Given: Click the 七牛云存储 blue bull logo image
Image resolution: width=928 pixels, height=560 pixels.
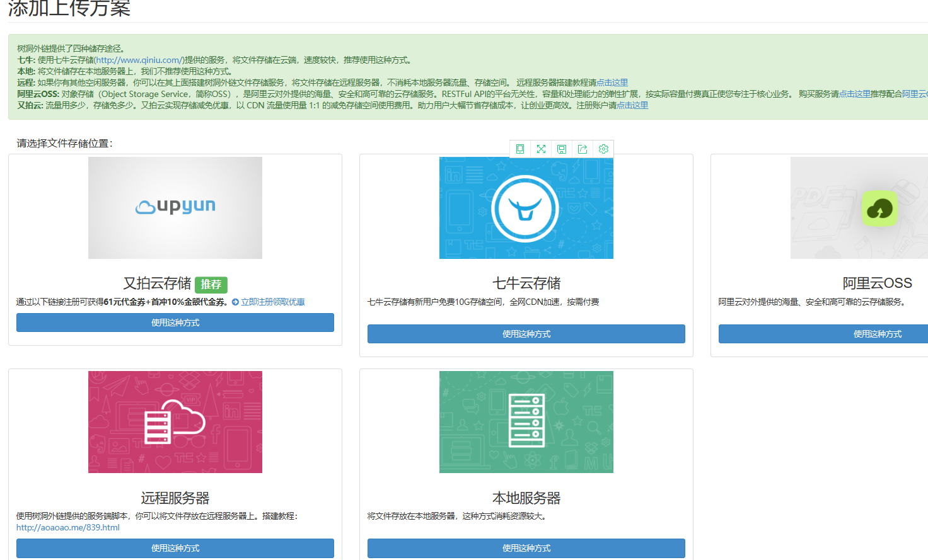Looking at the screenshot, I should 526,208.
